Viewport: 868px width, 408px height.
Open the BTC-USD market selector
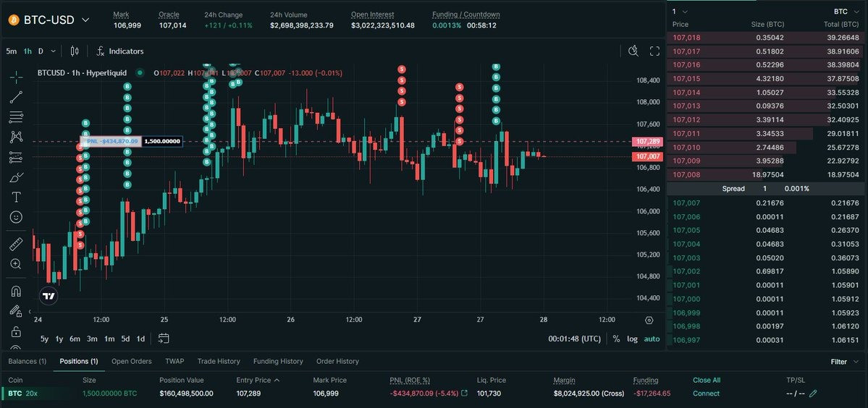point(49,20)
